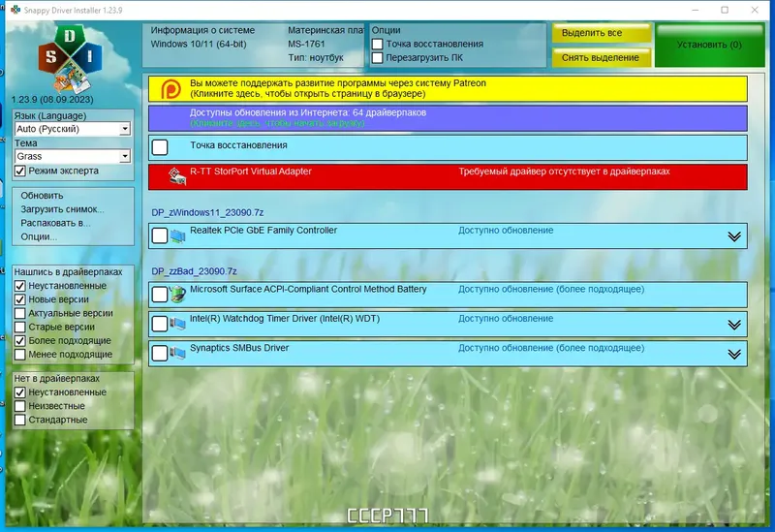Click the Windows 10/11 (64-bit) text
Image resolution: width=775 pixels, height=532 pixels.
[199, 44]
